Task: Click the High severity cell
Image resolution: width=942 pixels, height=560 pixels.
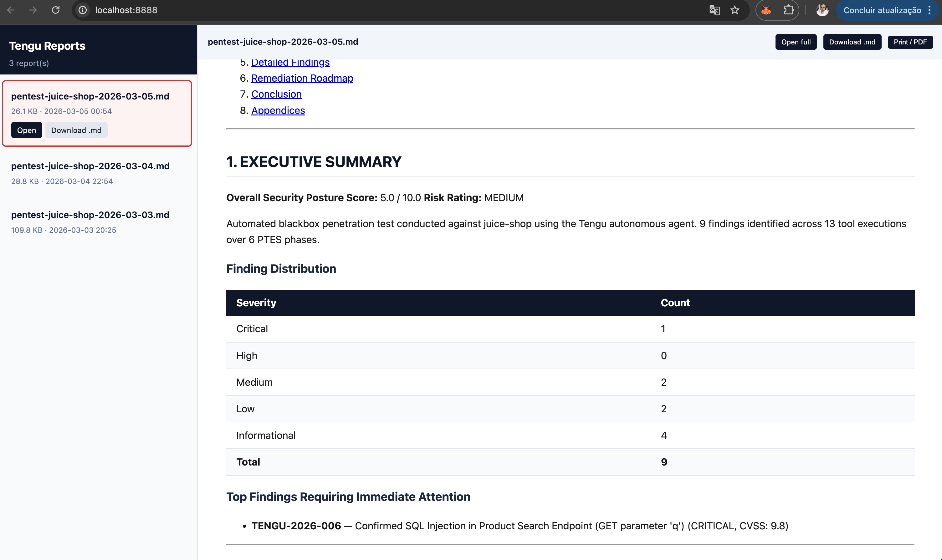Action: point(246,355)
